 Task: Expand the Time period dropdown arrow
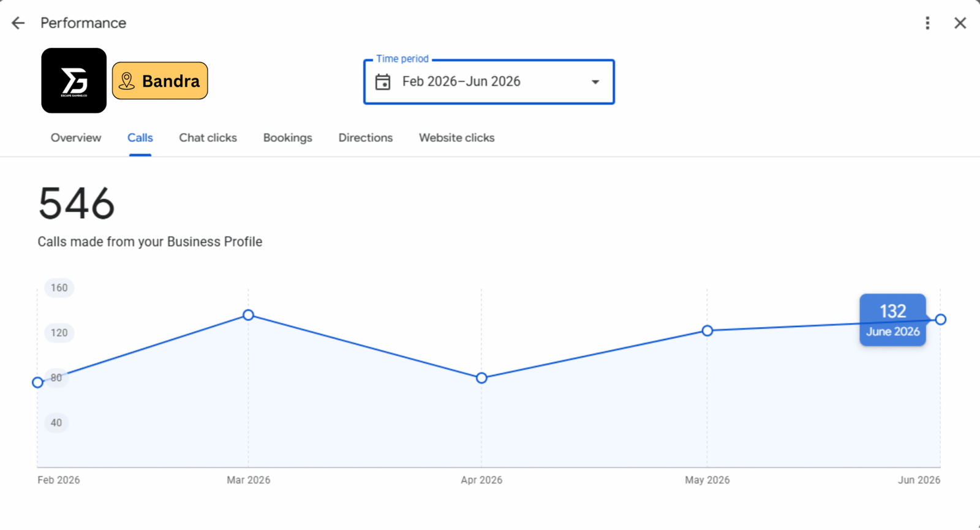click(x=595, y=82)
